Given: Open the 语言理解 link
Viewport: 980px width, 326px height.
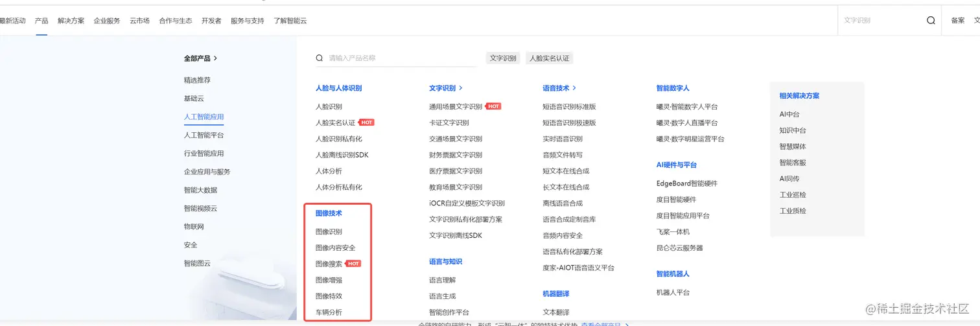Looking at the screenshot, I should (442, 280).
